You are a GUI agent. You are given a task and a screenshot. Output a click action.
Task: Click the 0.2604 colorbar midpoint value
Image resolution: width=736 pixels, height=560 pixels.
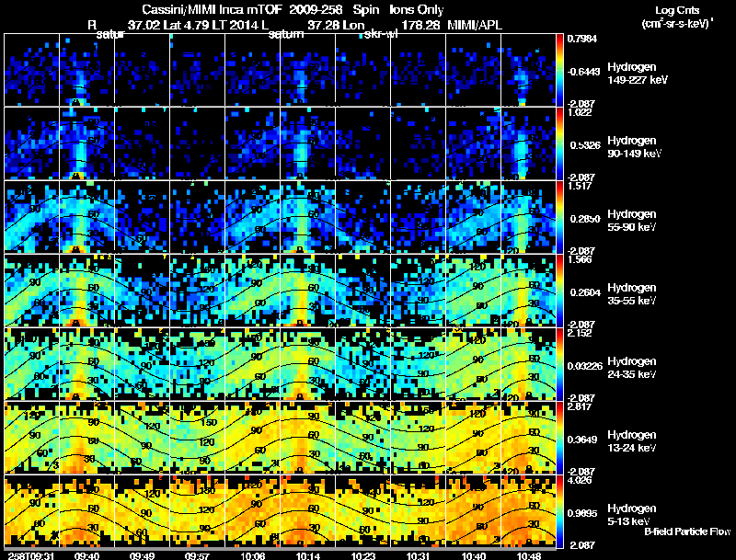point(585,292)
